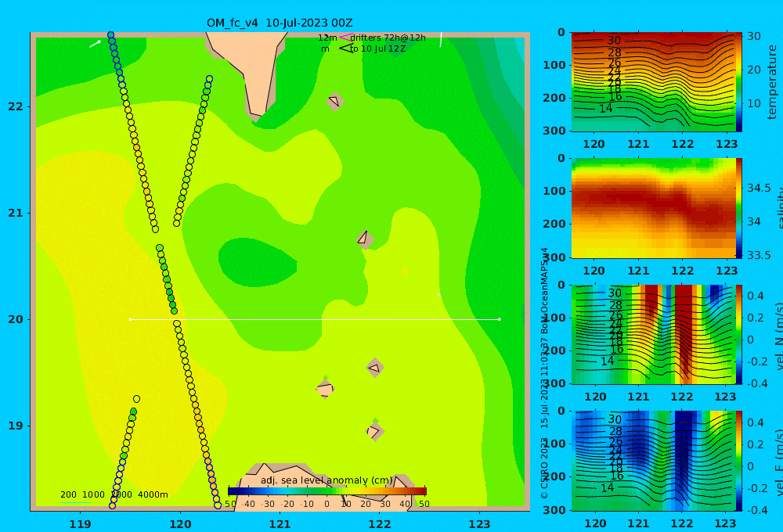This screenshot has height=532, width=783.
Task: Click the '14' isotherm label in temperature panel
Action: pos(605,108)
